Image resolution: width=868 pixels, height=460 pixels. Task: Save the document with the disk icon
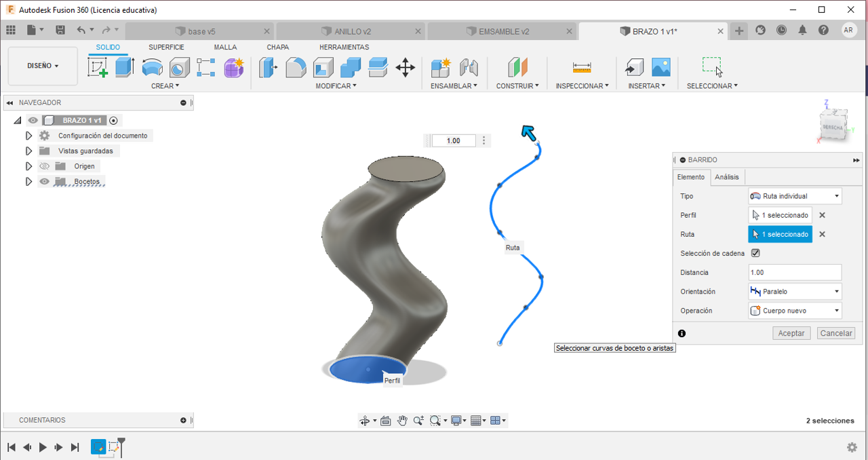60,30
